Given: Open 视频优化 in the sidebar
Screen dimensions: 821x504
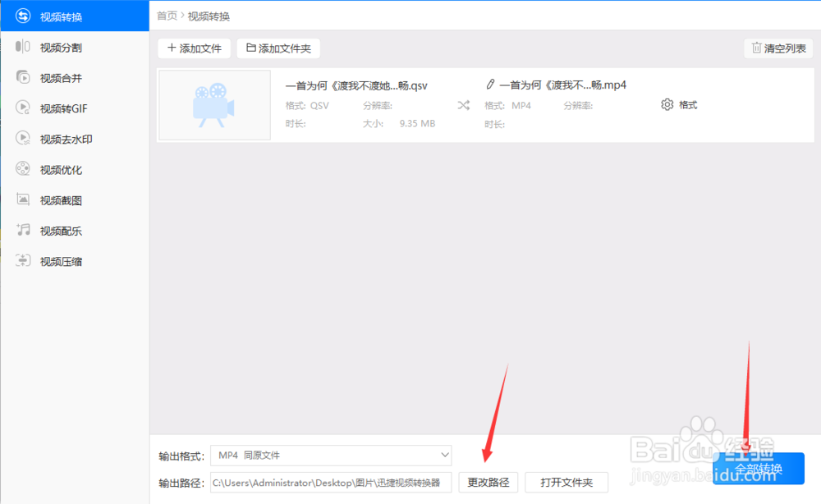Looking at the screenshot, I should click(x=75, y=170).
